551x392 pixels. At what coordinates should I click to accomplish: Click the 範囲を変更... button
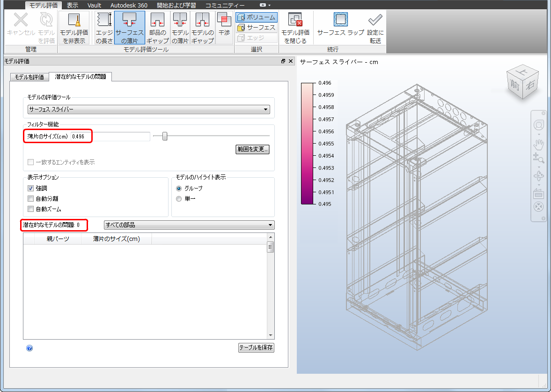252,149
